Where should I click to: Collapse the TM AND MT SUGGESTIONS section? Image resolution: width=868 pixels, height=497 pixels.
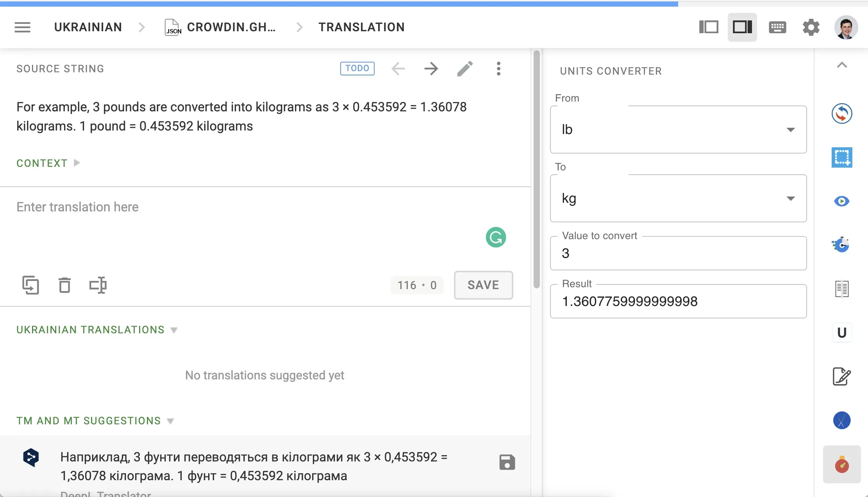(170, 421)
